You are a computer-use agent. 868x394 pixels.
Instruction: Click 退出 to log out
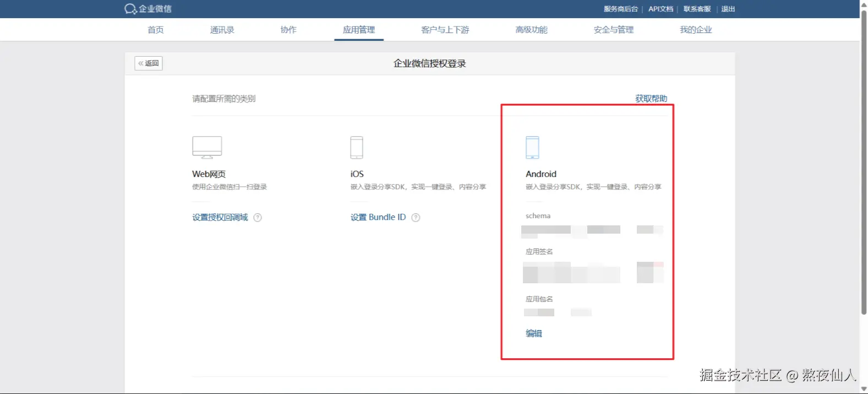pyautogui.click(x=728, y=9)
